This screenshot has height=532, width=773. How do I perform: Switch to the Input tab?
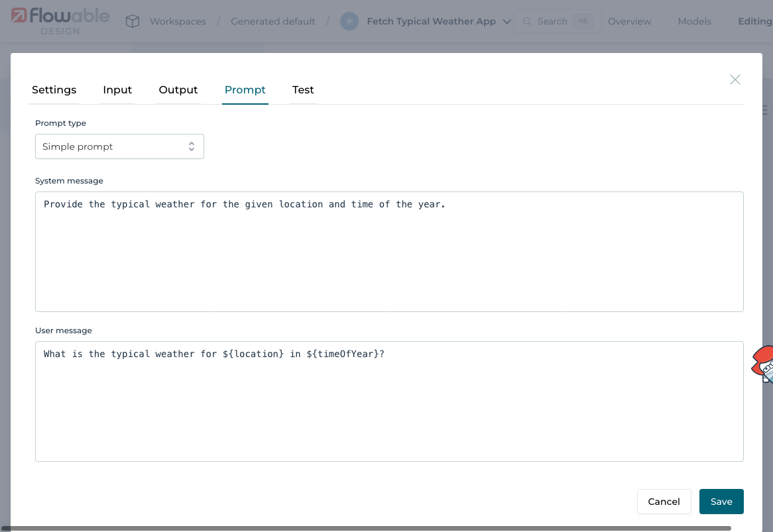117,89
